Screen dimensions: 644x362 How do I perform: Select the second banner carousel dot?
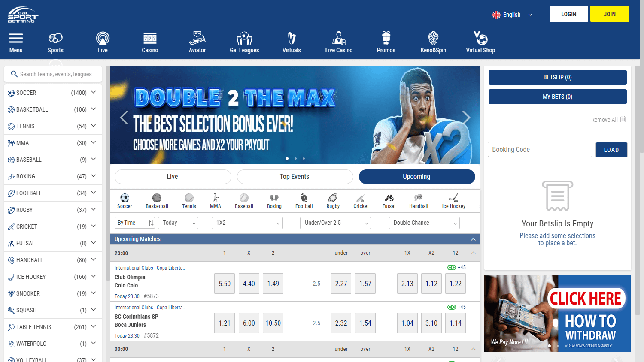[x=295, y=158]
